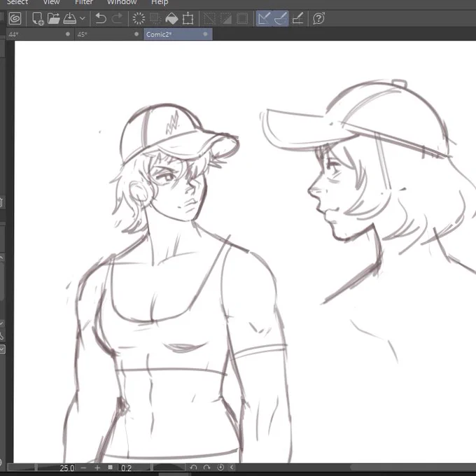Activate Scale/Rotate transform icon
The height and width of the screenshot is (476, 476).
188,18
